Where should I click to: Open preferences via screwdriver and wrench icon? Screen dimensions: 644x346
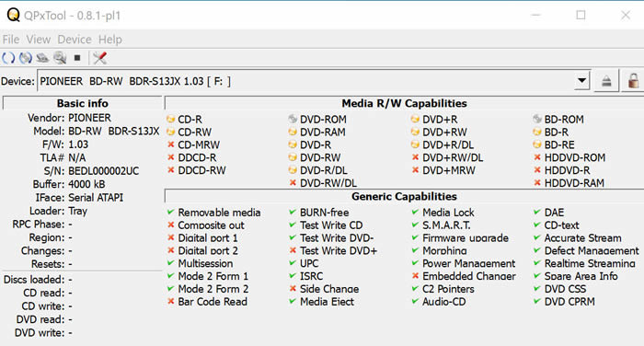[99, 58]
